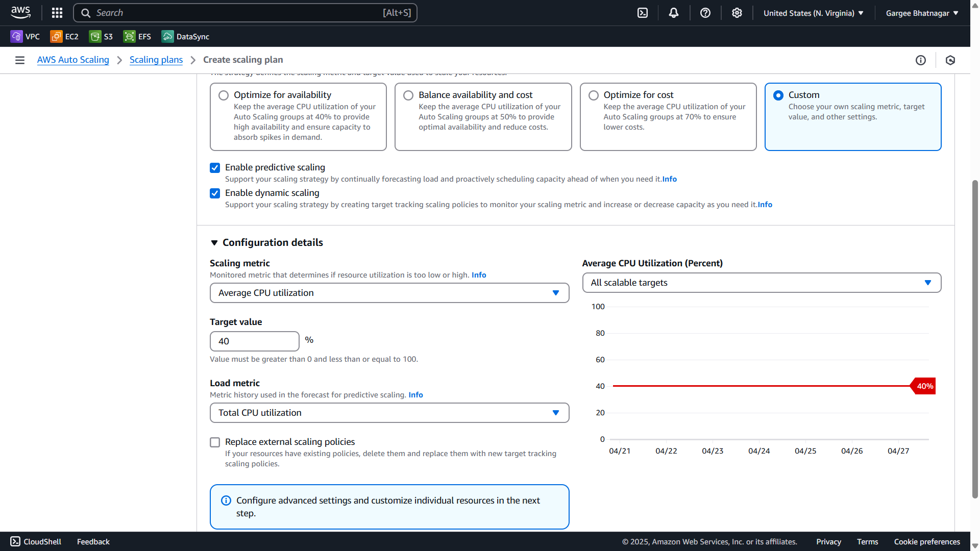This screenshot has height=551, width=980.
Task: Open the Load metric dropdown
Action: click(389, 413)
